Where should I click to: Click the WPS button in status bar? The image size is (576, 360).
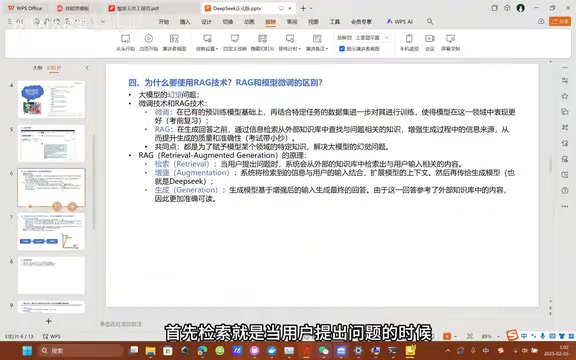52,336
